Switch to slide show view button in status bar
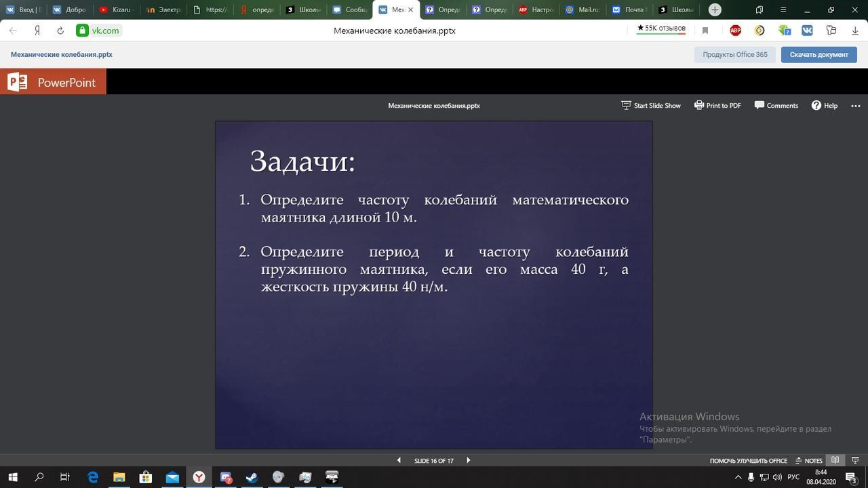The image size is (868, 488). 855,460
